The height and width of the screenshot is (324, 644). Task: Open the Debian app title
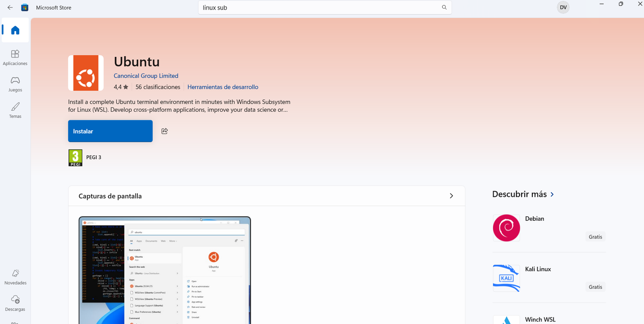tap(534, 219)
